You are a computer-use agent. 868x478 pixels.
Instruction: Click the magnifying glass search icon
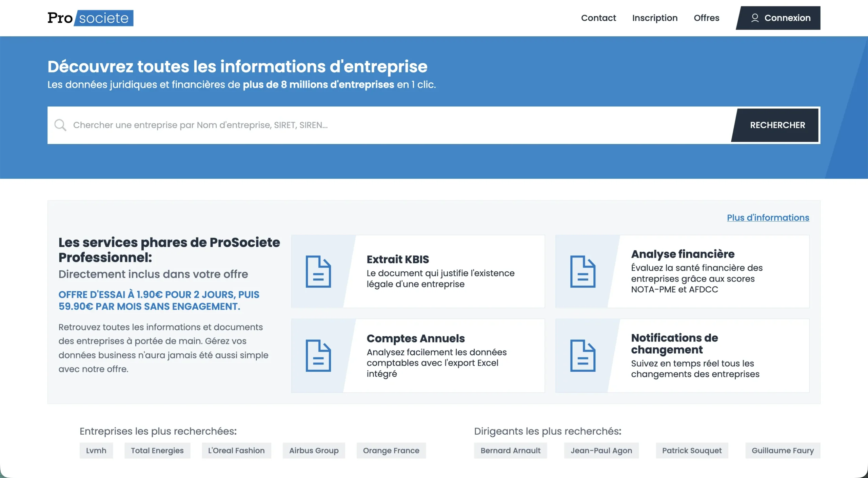pos(60,125)
